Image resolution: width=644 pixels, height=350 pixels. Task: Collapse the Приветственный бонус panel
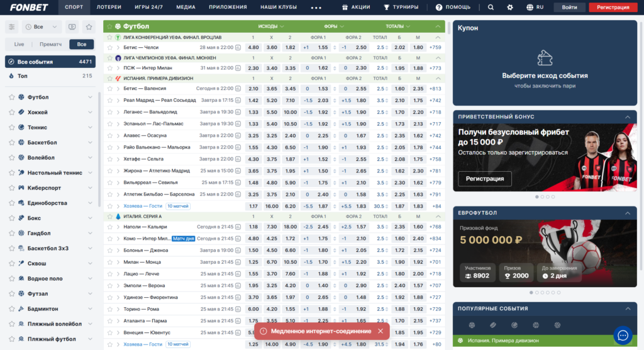(x=628, y=117)
